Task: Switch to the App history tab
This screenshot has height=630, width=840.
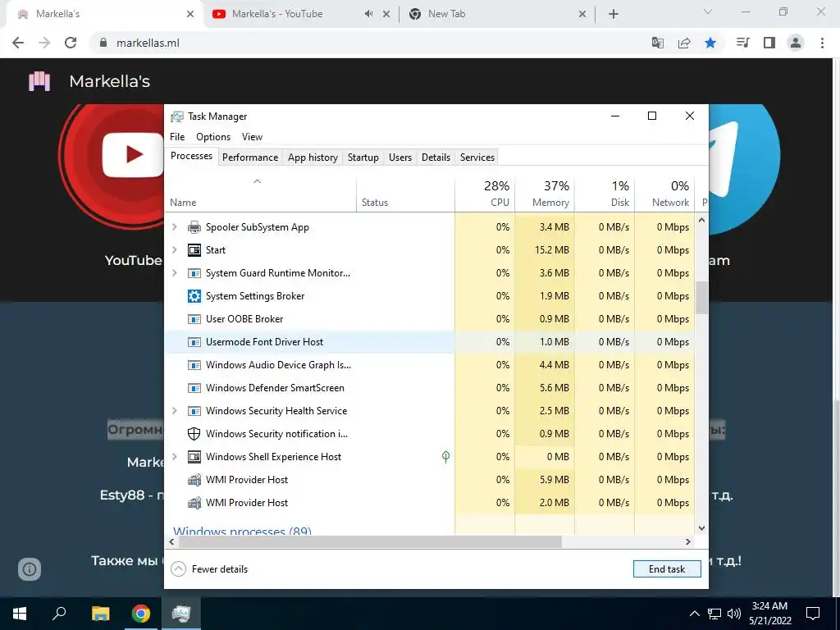Action: [313, 157]
